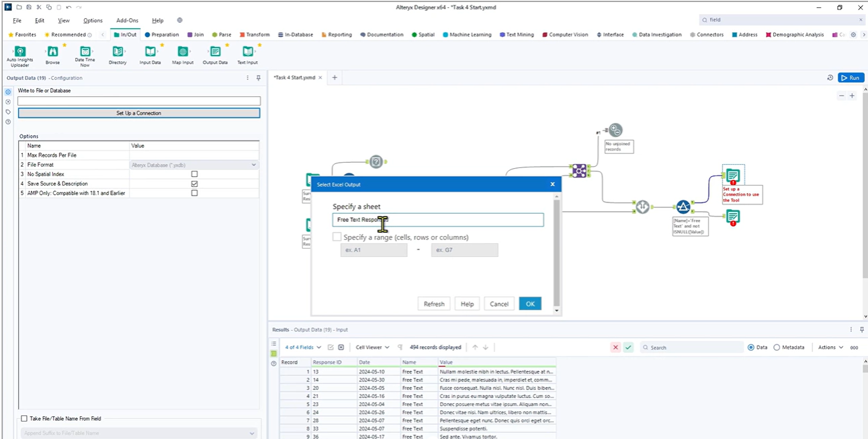
Task: Open the Actions dropdown in Results
Action: point(830,348)
